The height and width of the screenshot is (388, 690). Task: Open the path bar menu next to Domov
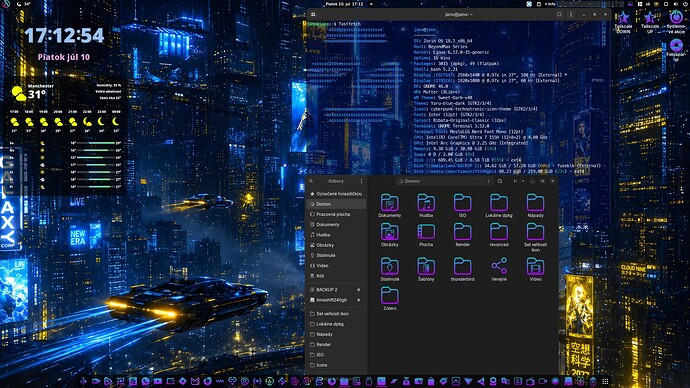(488, 181)
